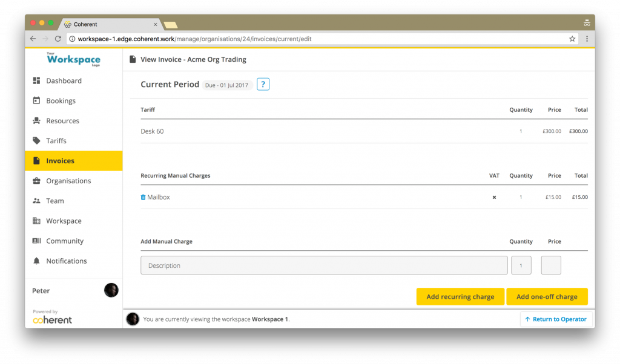The width and height of the screenshot is (620, 364).
Task: Click the Notifications bell icon
Action: click(x=36, y=261)
